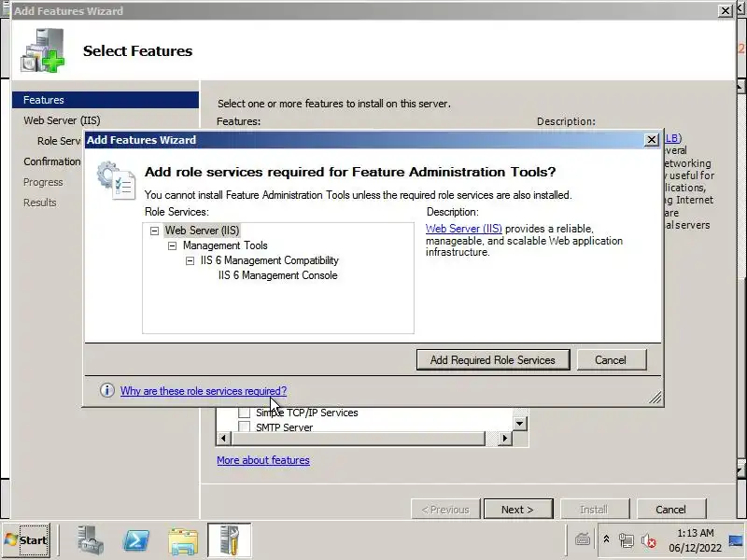Click the Select Features server icon
The image size is (747, 560).
coord(42,50)
